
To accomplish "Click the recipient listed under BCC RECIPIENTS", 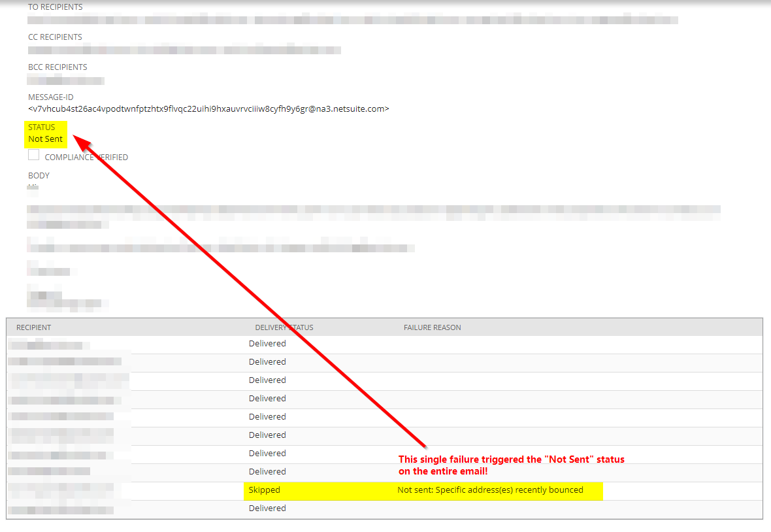I will (65, 80).
